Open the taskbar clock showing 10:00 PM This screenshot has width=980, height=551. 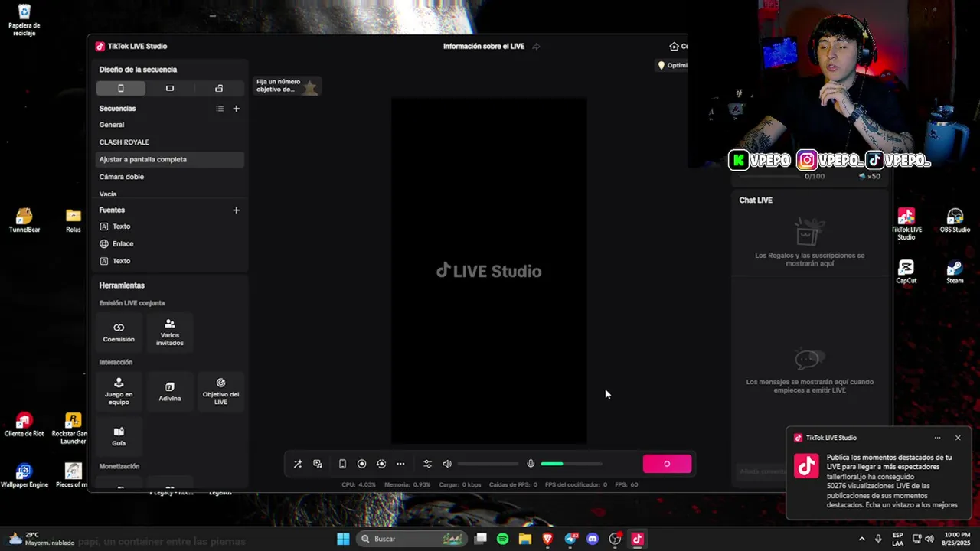click(x=957, y=539)
